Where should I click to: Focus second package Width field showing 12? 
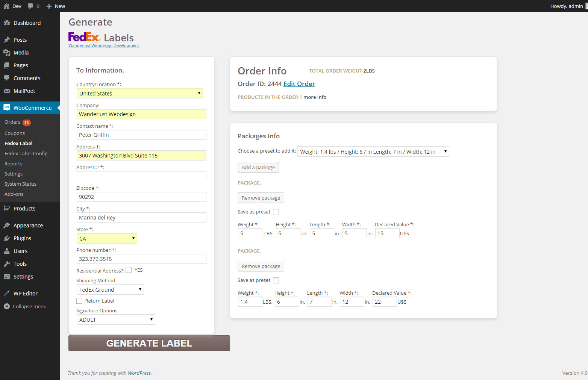(352, 302)
